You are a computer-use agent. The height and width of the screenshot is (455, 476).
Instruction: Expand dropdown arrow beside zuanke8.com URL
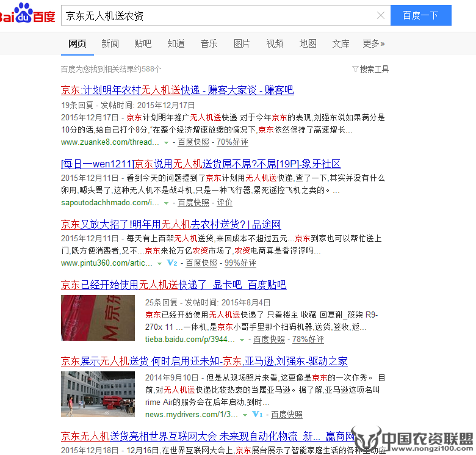[166, 143]
